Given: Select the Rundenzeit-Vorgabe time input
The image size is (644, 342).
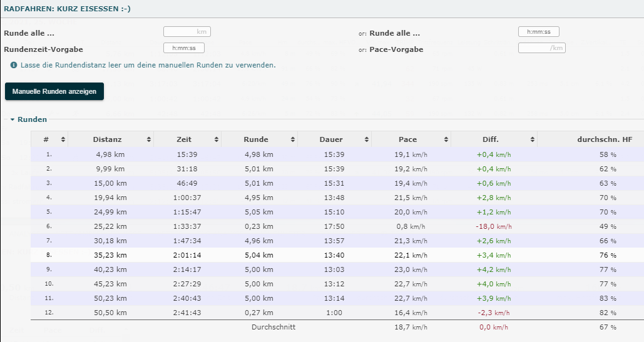Looking at the screenshot, I should [x=183, y=48].
